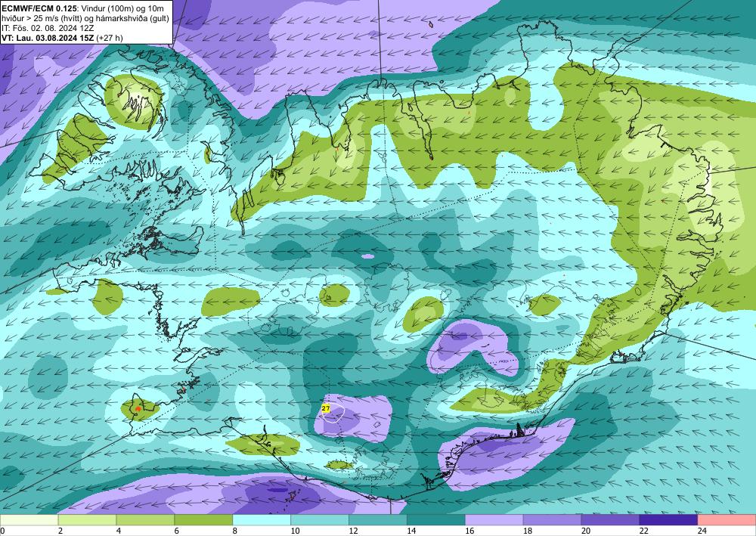Select the 22–24 m/s dark indigo legend swatch

[x=668, y=520]
